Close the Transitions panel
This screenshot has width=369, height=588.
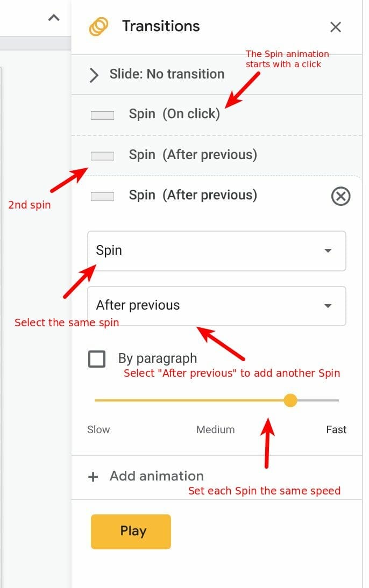point(335,27)
